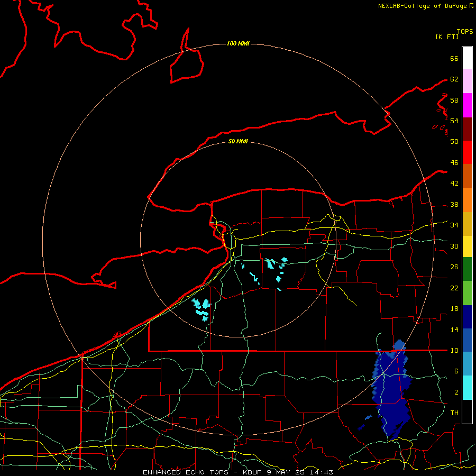Click the 34 value on the legend
This screenshot has width=476, height=476.
(454, 225)
